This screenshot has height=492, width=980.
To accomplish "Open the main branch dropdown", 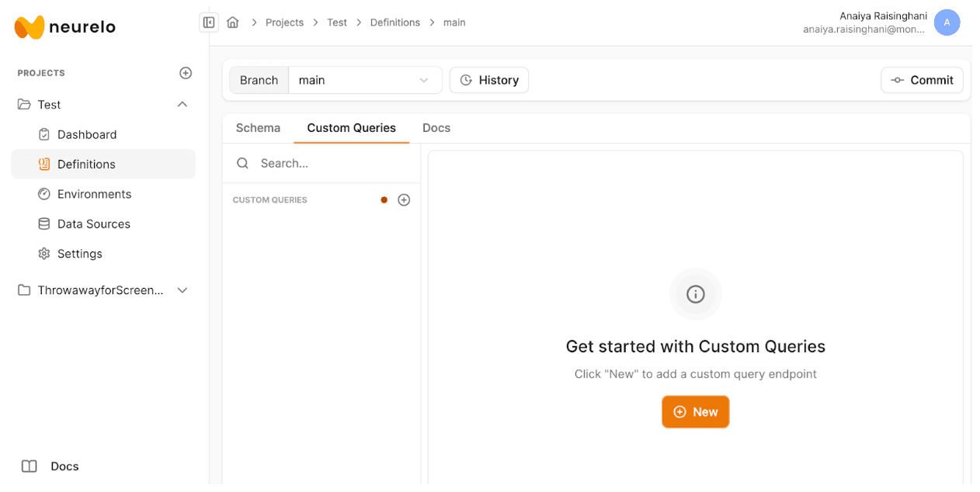I will [364, 80].
